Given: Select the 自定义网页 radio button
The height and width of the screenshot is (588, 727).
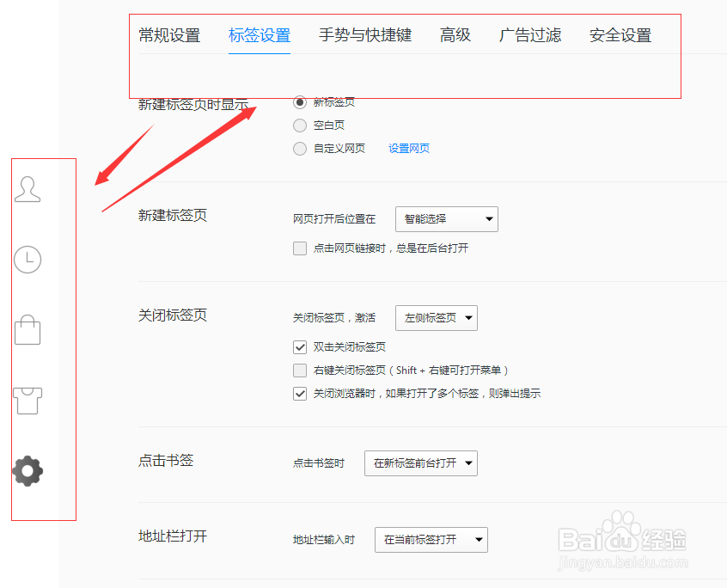Looking at the screenshot, I should (299, 148).
